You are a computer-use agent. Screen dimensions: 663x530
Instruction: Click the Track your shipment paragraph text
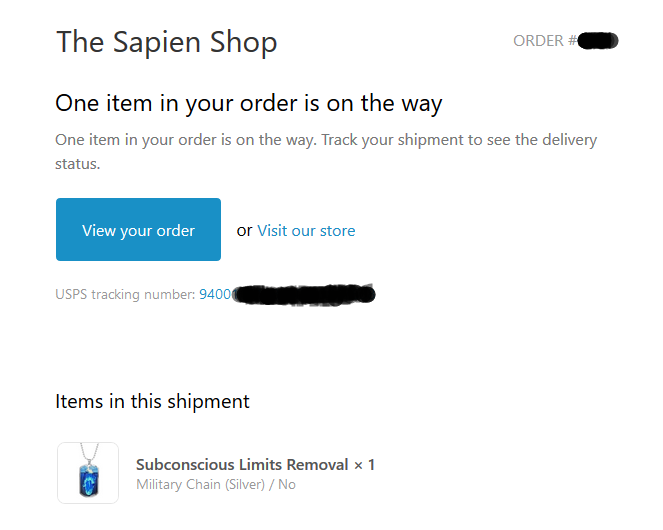click(325, 140)
